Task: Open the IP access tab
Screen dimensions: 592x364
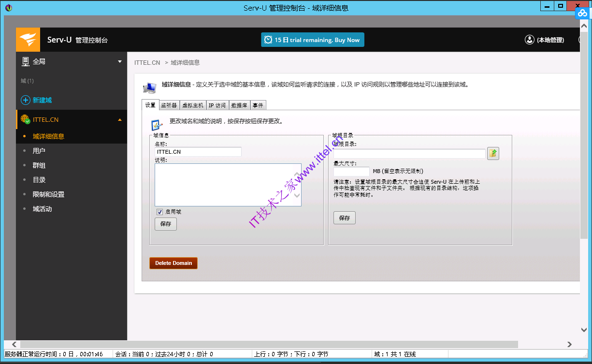Action: point(217,105)
